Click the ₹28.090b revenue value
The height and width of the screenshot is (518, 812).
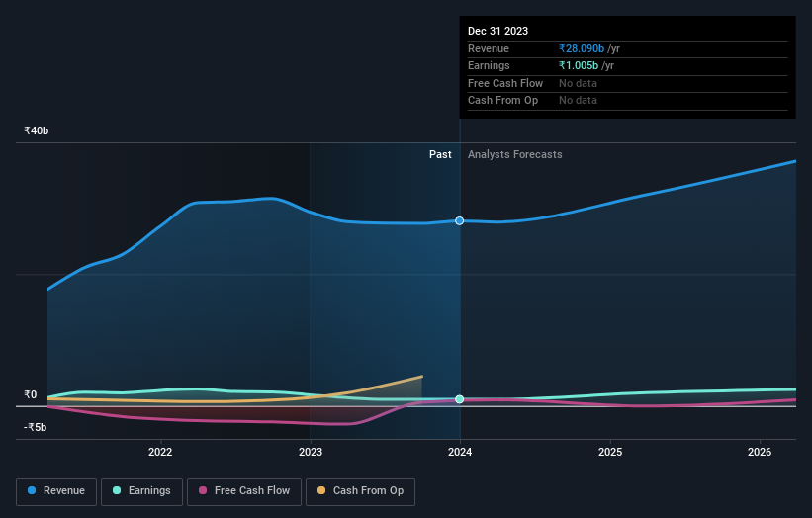click(x=582, y=48)
